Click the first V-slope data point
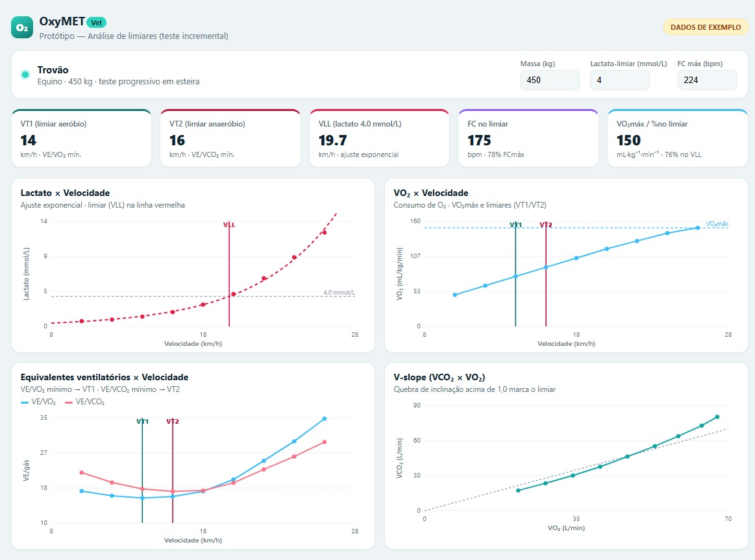 519,491
